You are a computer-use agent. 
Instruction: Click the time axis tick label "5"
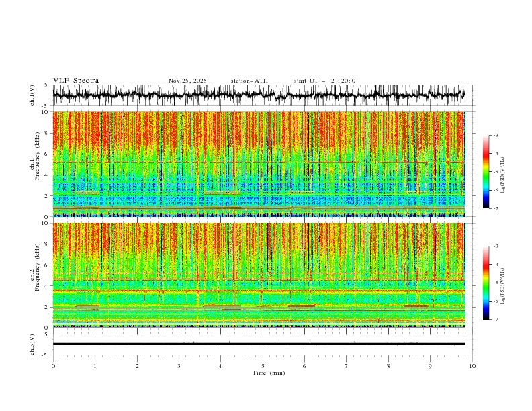tap(263, 366)
